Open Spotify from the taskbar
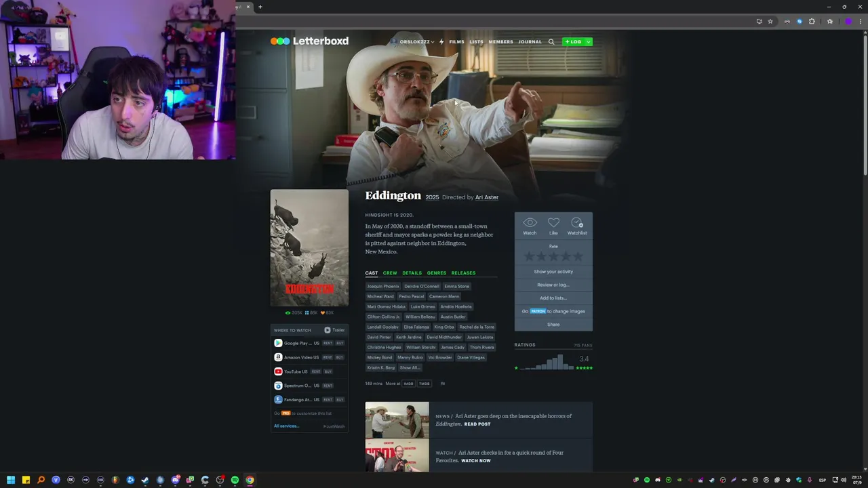The height and width of the screenshot is (488, 868). tap(235, 480)
